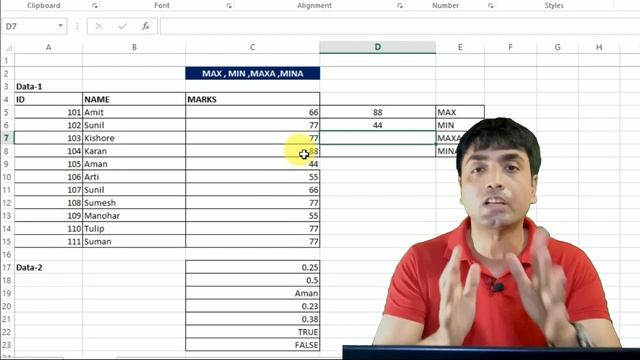Click the Data-2 value 0.5
640x360 pixels.
click(253, 280)
